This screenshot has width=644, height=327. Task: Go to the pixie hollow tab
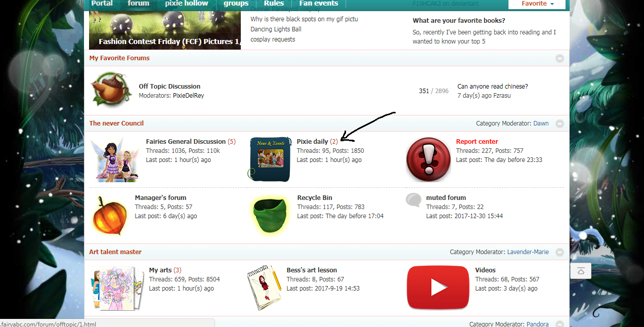(x=186, y=4)
